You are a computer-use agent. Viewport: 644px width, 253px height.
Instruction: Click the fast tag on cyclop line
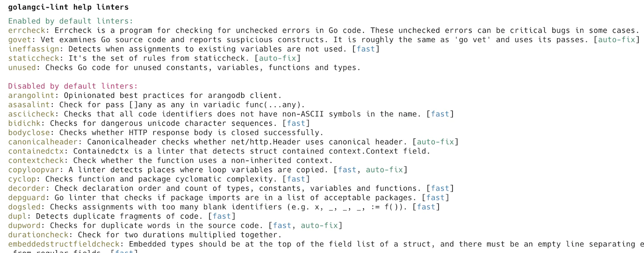[x=296, y=179]
